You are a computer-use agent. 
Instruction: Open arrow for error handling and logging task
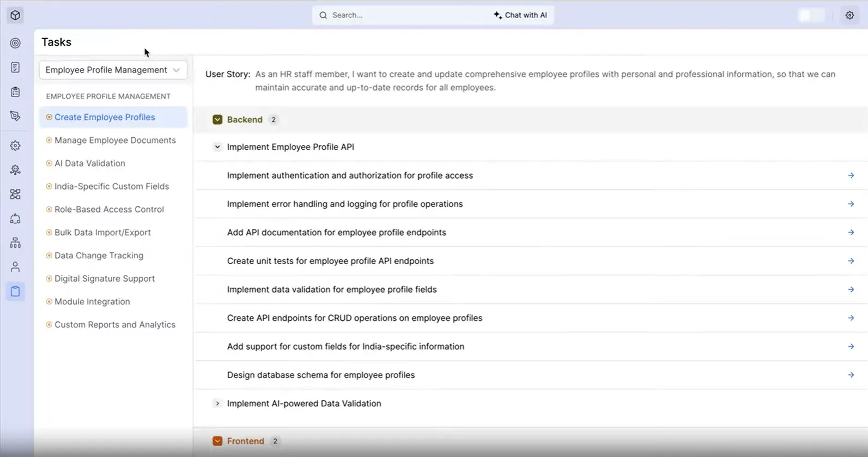coord(851,204)
